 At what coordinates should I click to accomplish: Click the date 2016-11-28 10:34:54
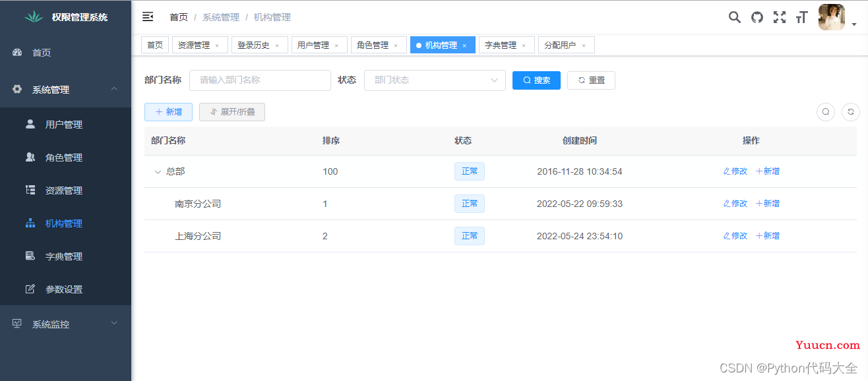[580, 171]
